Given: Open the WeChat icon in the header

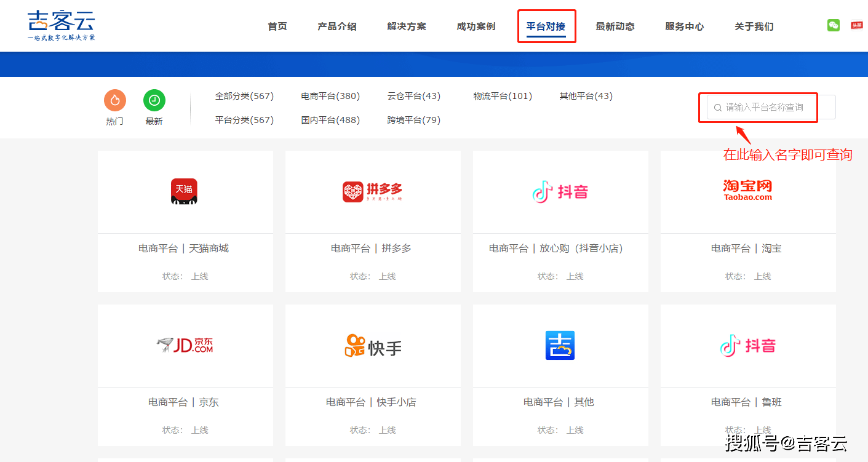Looking at the screenshot, I should click(834, 25).
